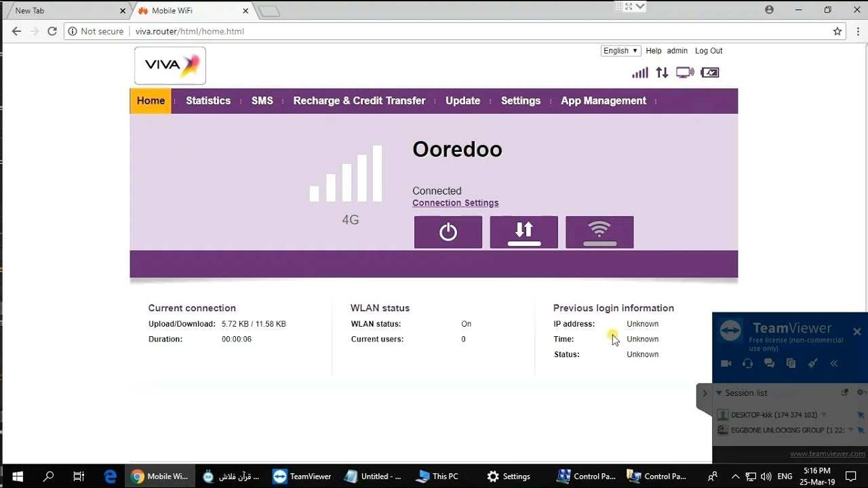The width and height of the screenshot is (868, 488).
Task: Click the admin user link
Action: click(677, 51)
